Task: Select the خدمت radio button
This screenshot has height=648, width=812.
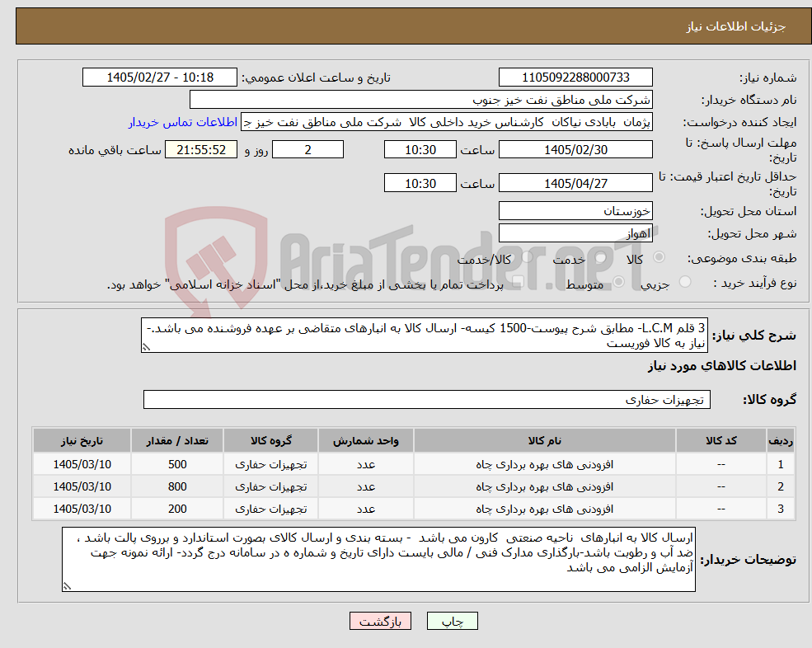Action: [x=601, y=257]
